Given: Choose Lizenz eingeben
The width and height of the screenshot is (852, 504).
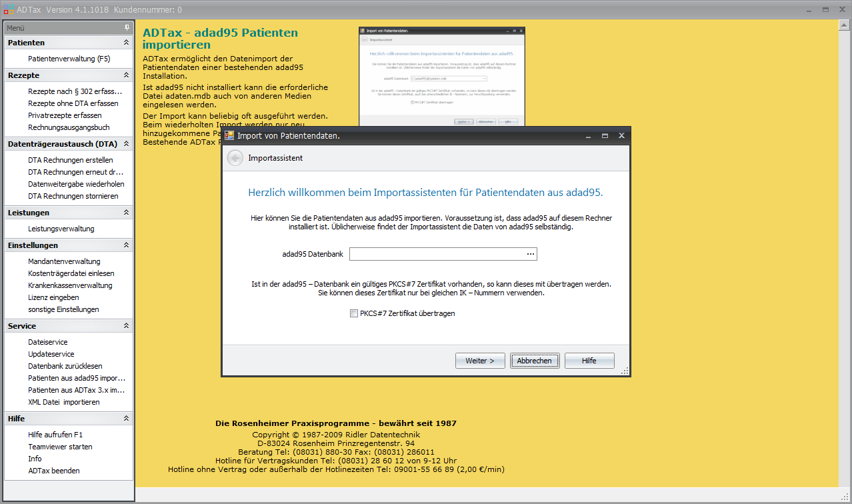Looking at the screenshot, I should coord(53,297).
